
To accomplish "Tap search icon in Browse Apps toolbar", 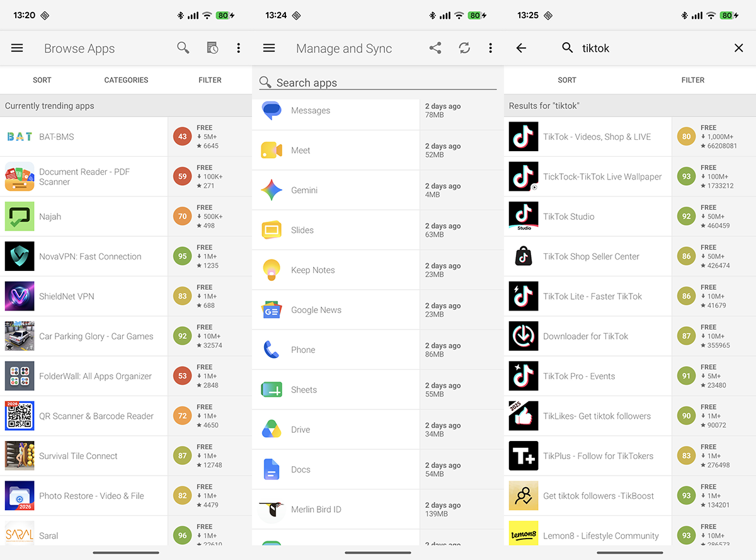I will [183, 48].
